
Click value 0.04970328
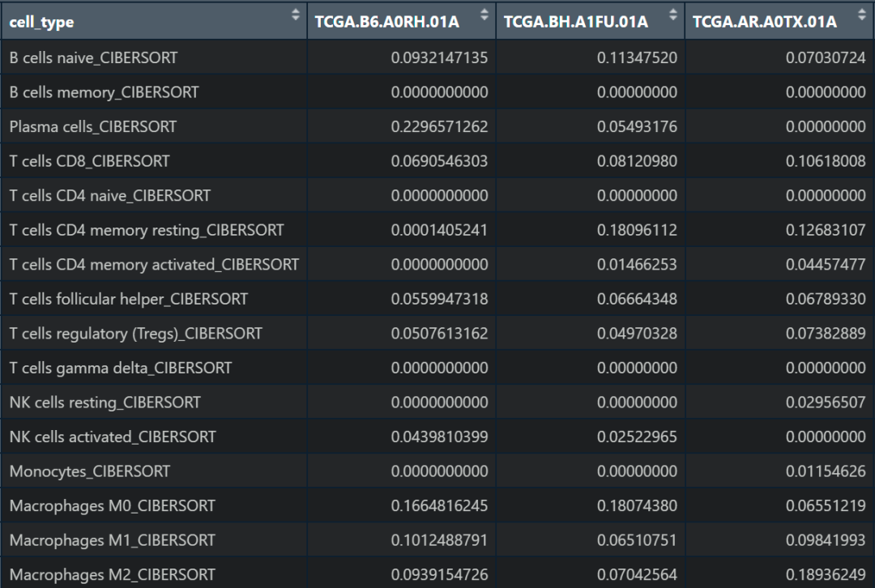pos(637,334)
